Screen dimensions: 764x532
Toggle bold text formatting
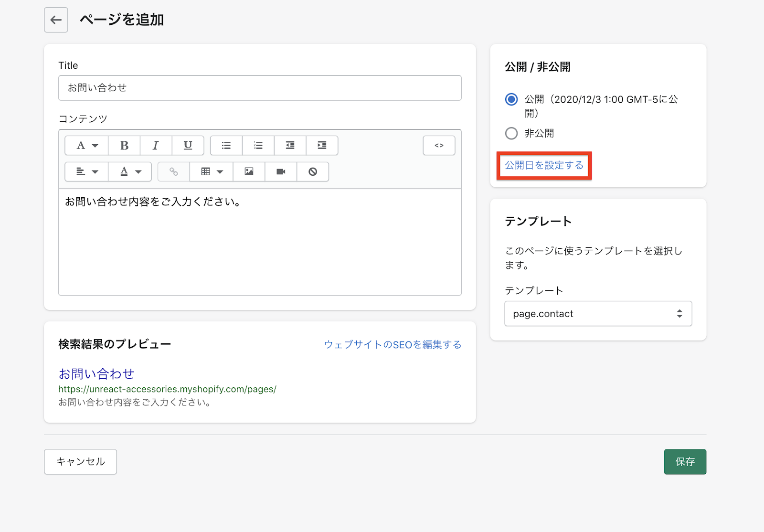click(x=124, y=146)
